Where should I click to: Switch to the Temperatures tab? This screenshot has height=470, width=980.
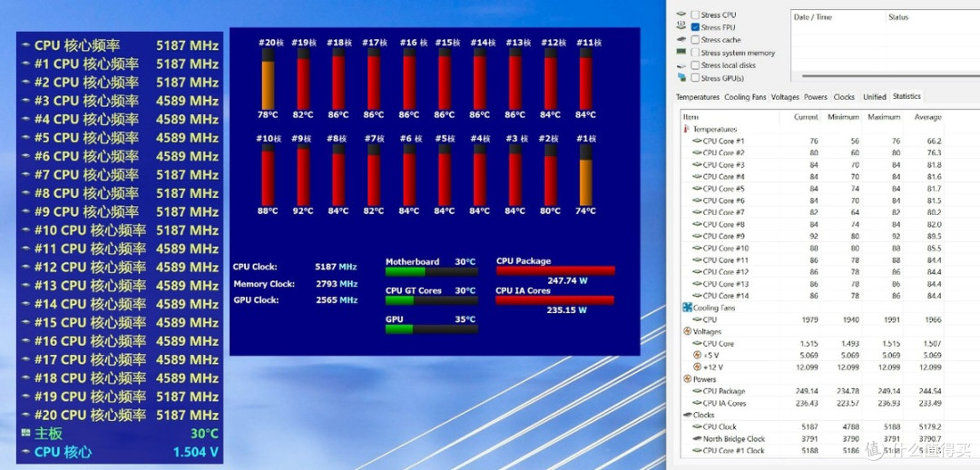(x=698, y=97)
